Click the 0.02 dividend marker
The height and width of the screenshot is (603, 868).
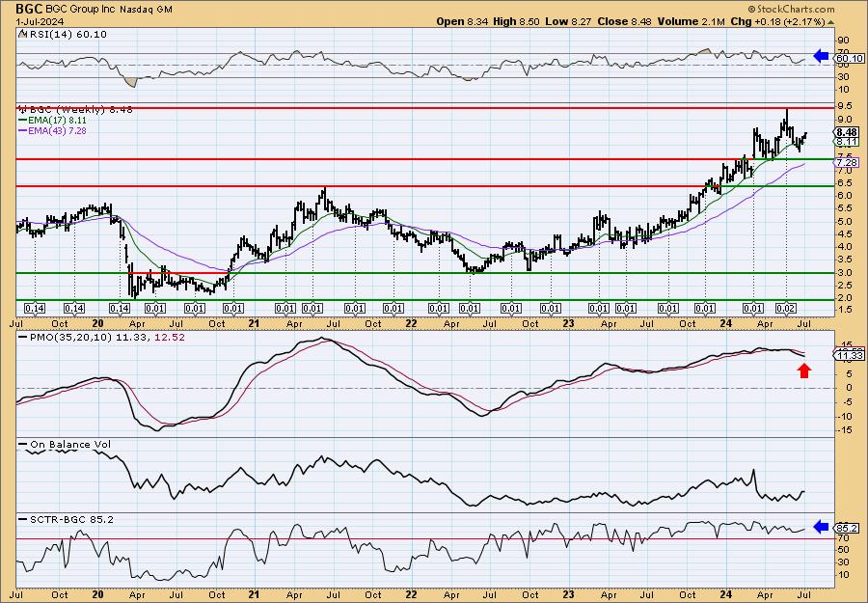(786, 309)
